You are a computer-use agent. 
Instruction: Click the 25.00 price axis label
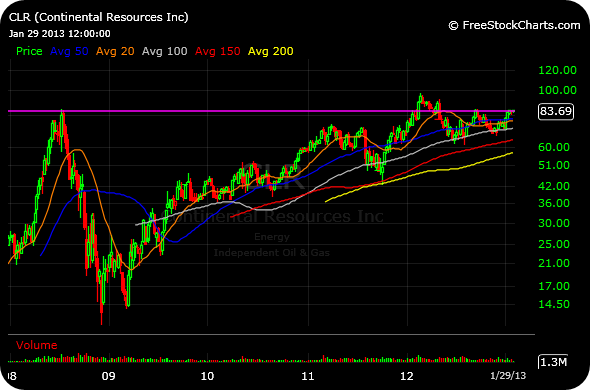point(554,244)
